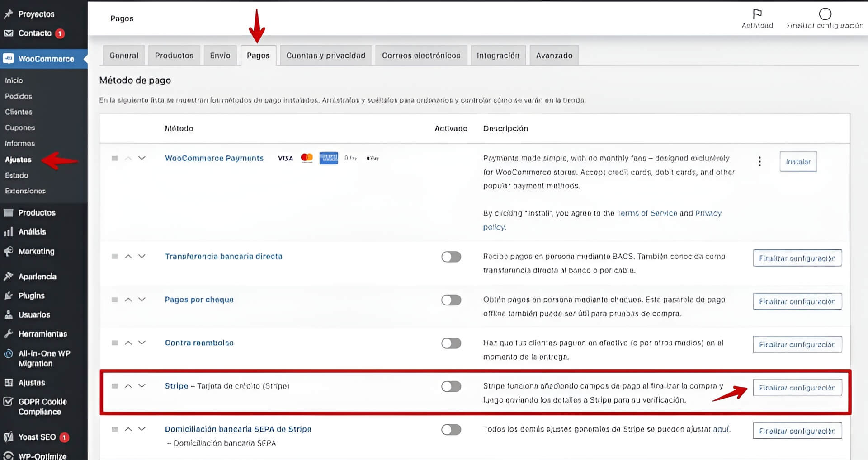Open the Terms of Service link
Screen dimensions: 868x460
[647, 213]
